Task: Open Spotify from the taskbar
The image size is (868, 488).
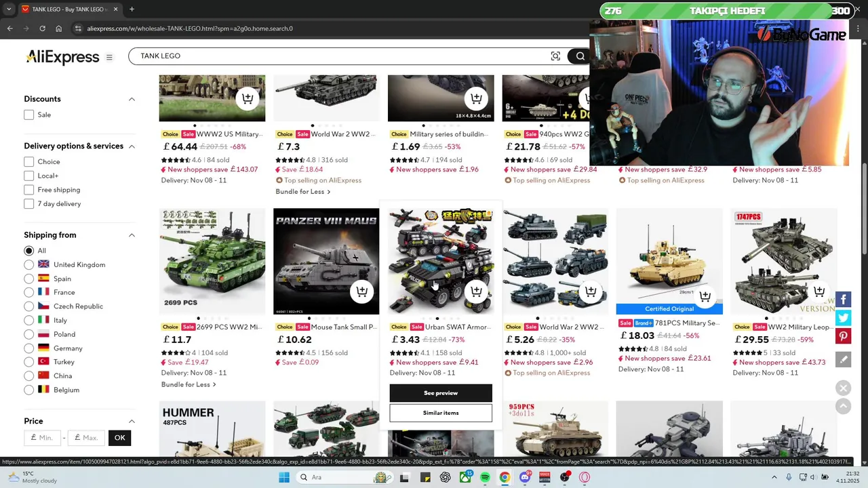Action: [485, 477]
